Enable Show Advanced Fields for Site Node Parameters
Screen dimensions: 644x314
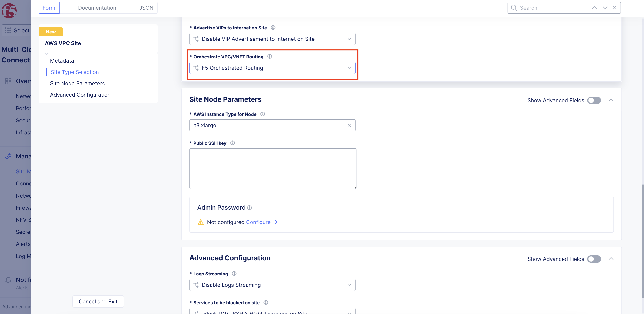point(594,100)
